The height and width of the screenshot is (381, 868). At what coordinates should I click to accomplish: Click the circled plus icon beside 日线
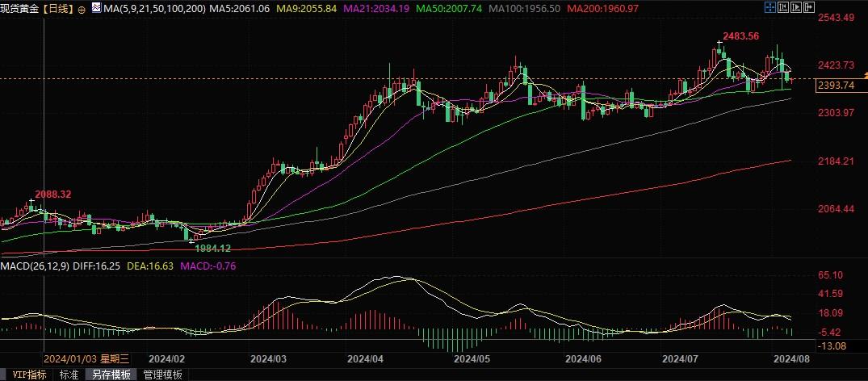[82, 9]
